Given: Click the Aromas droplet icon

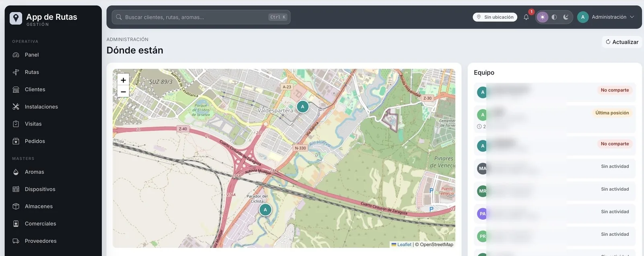Looking at the screenshot, I should coord(16,172).
